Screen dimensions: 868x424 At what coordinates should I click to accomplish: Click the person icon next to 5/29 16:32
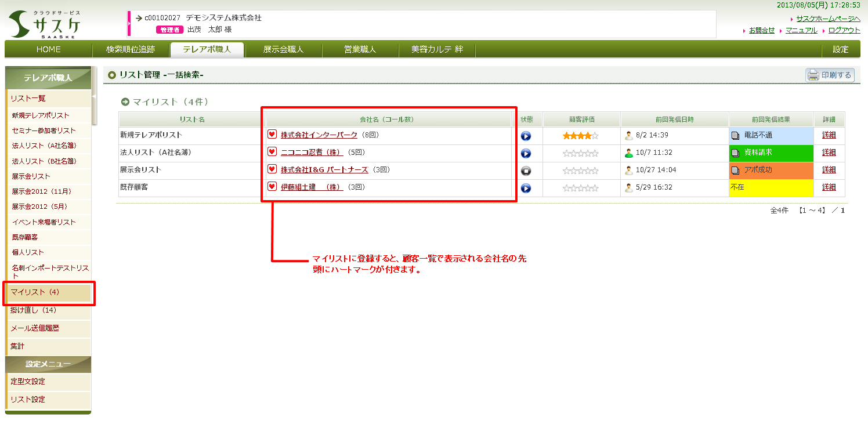[x=628, y=188]
